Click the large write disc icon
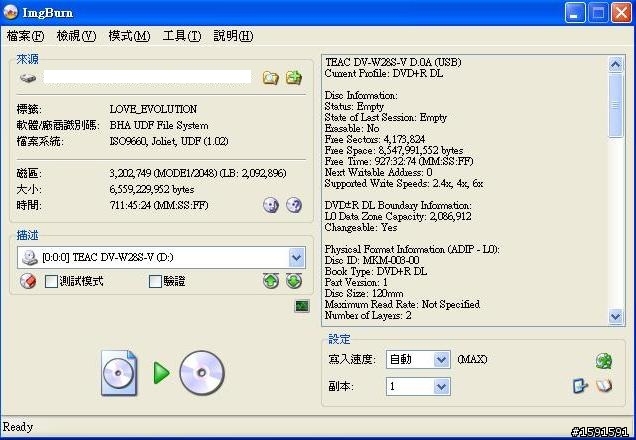The image size is (636, 440). 202,373
